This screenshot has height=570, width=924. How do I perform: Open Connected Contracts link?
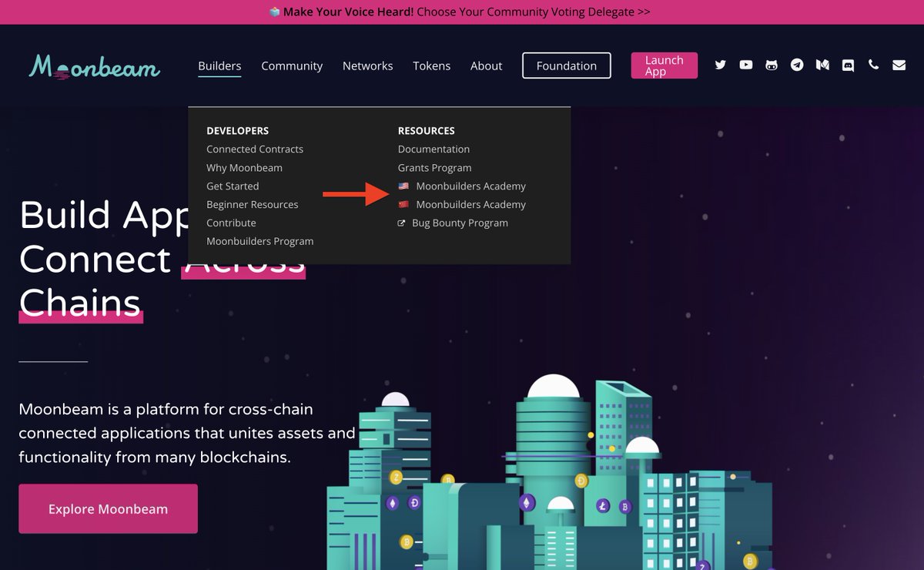[x=255, y=149]
